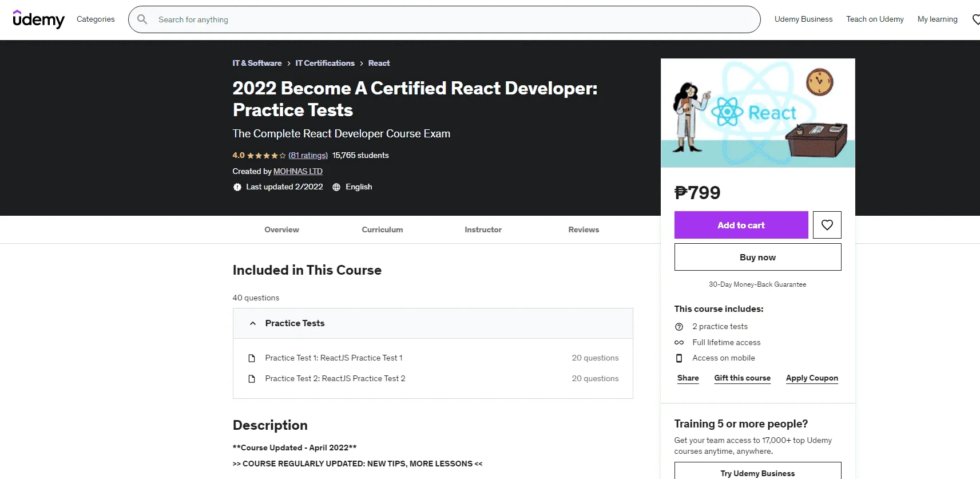The image size is (980, 479).
Task: Click the lifetime access infinity icon
Action: click(x=679, y=343)
